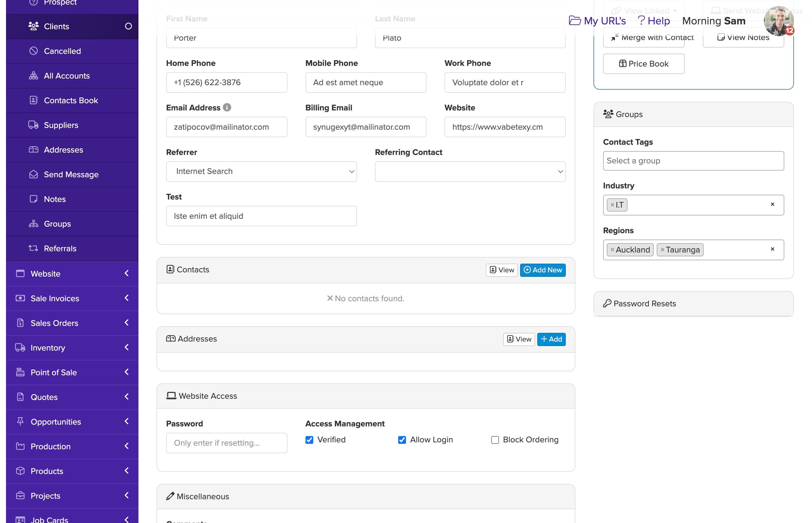Remove the Tauranga region tag
Screen dimensions: 812x523
[662, 250]
